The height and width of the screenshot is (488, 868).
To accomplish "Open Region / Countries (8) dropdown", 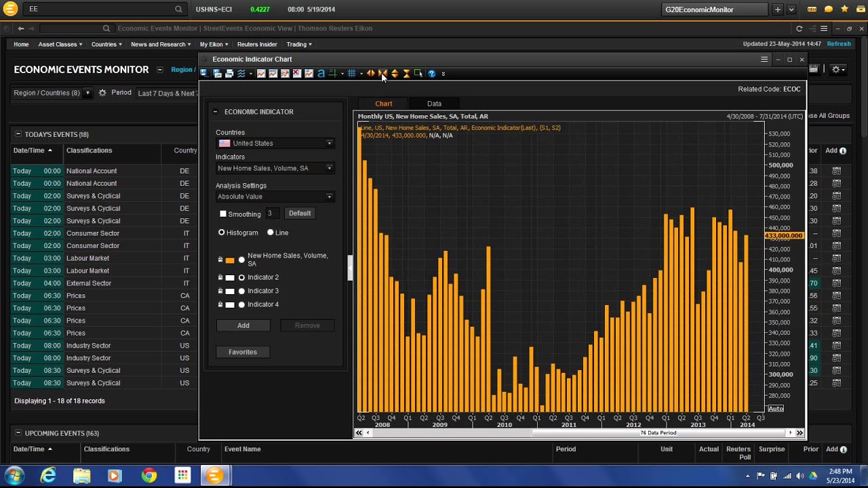I will [52, 93].
